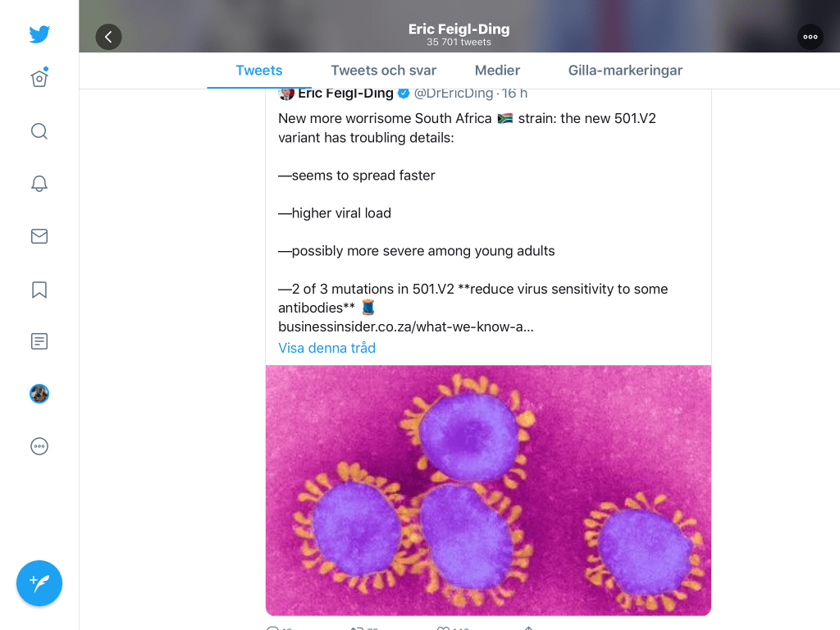Go back using the header arrow

[x=108, y=37]
